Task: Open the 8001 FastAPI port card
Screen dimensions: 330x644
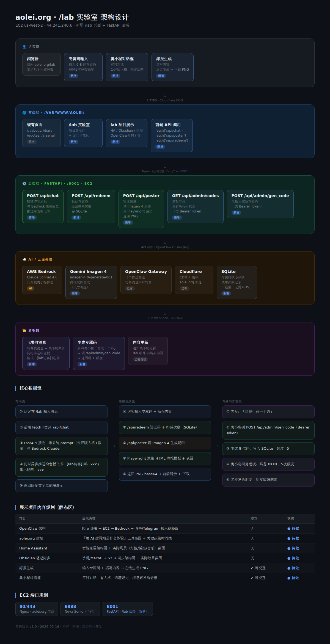Action: pos(128,609)
